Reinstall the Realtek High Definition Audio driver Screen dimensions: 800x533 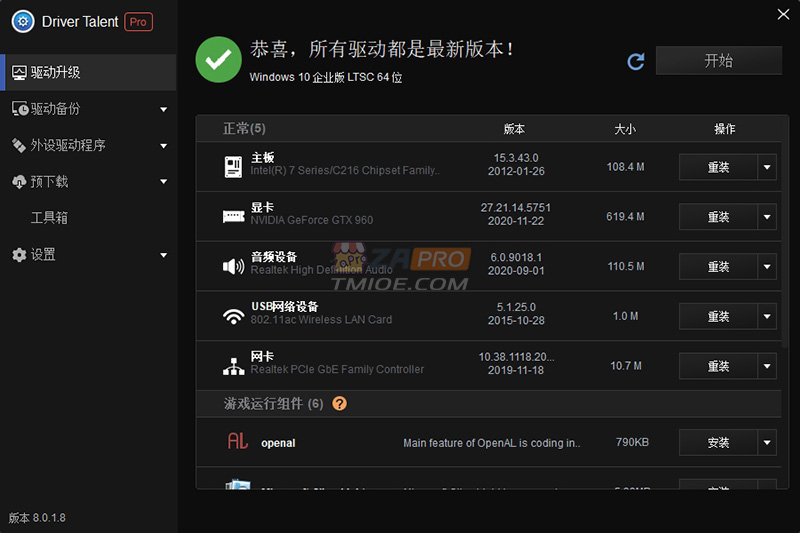[x=718, y=267]
